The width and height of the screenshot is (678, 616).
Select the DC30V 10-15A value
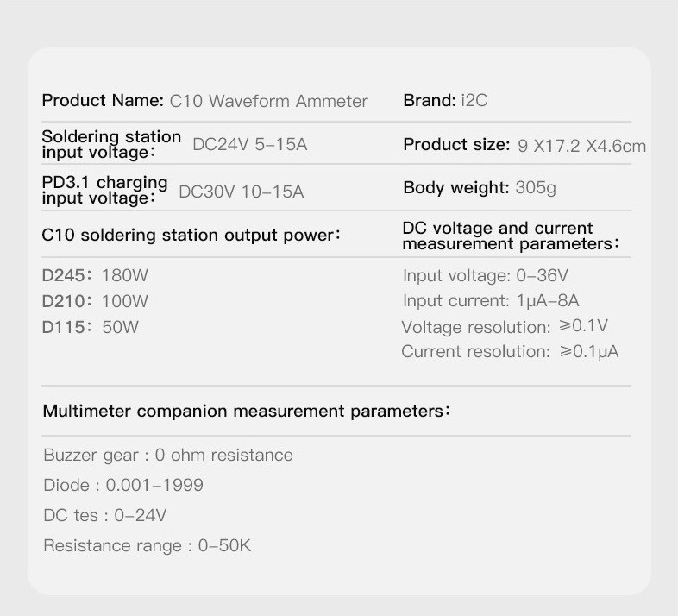[x=242, y=192]
